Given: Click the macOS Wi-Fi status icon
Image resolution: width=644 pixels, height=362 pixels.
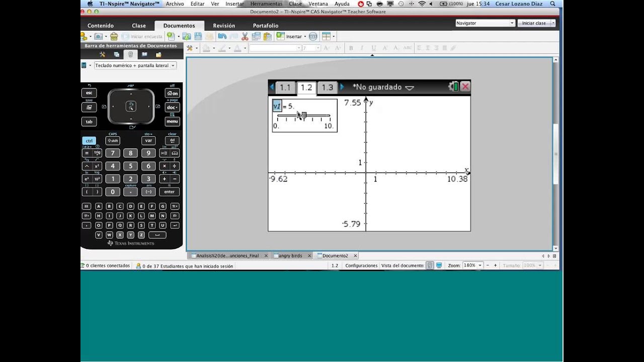Looking at the screenshot, I should [x=422, y=4].
